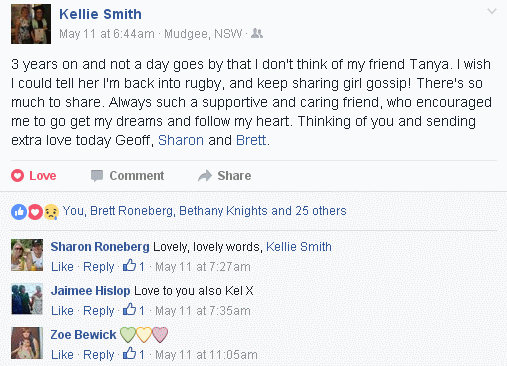Image resolution: width=507 pixels, height=366 pixels.
Task: Click the sad face reaction icon
Action: click(51, 212)
